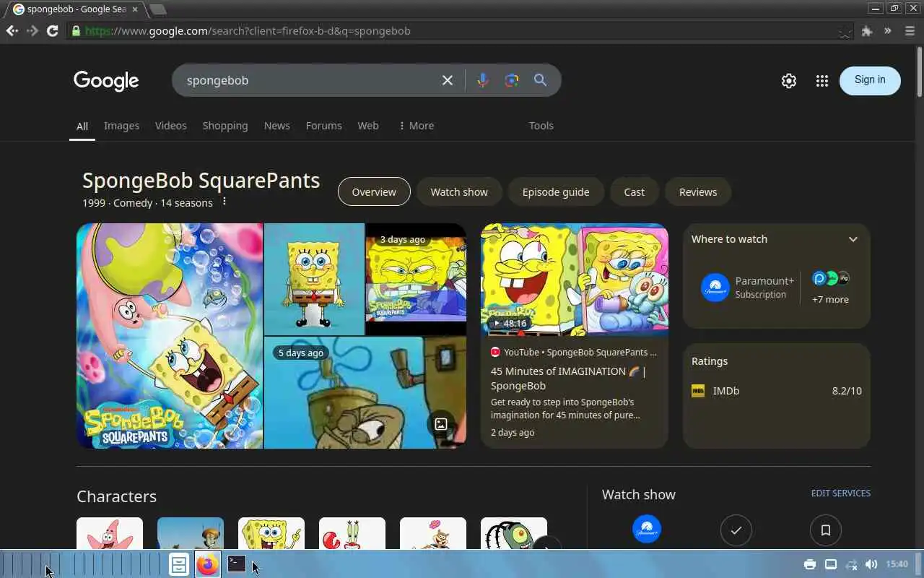Open the Shopping results tab
The width and height of the screenshot is (924, 578).
225,126
